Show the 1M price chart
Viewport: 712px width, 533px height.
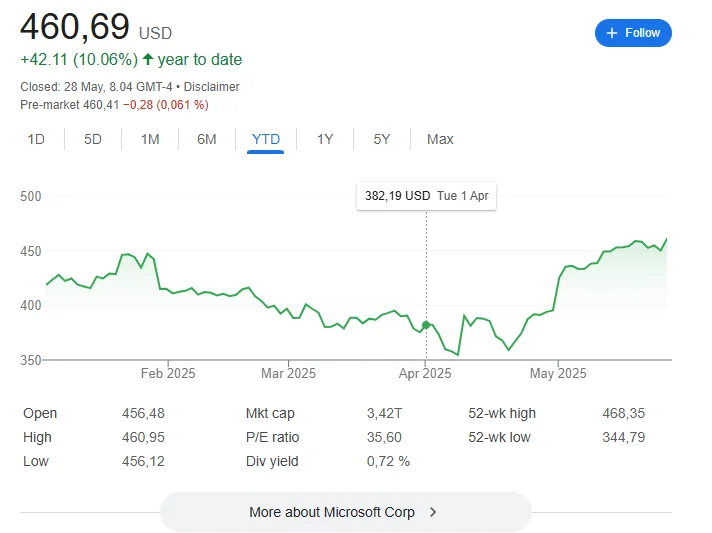pos(150,139)
